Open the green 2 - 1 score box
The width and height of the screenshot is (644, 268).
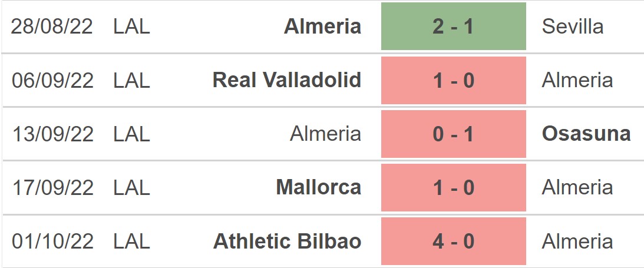click(x=453, y=27)
